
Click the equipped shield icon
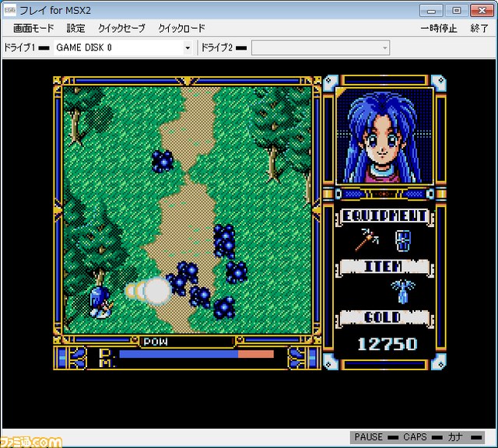click(x=403, y=241)
